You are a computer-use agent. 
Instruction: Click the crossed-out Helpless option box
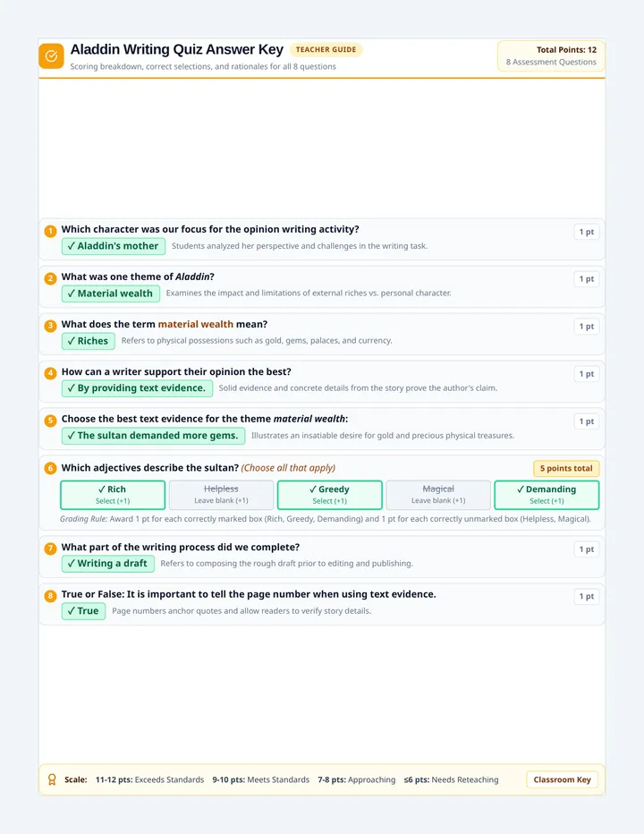pyautogui.click(x=221, y=495)
